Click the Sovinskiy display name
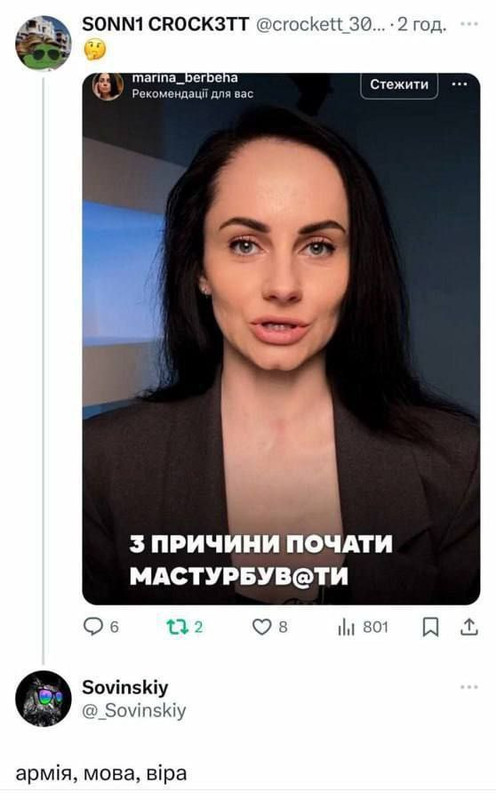This screenshot has height=800, width=496. (x=125, y=687)
